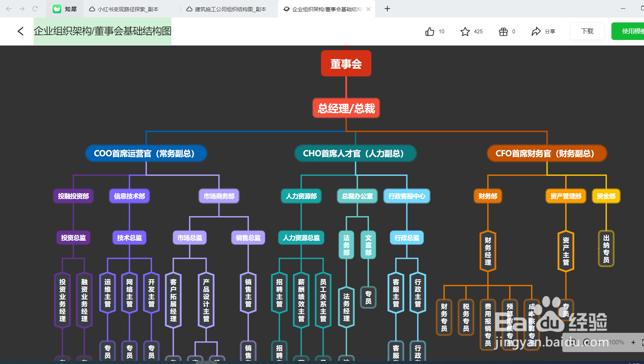The width and height of the screenshot is (644, 364).
Task: Select the vertical 网络主管 node
Action: coord(129,293)
